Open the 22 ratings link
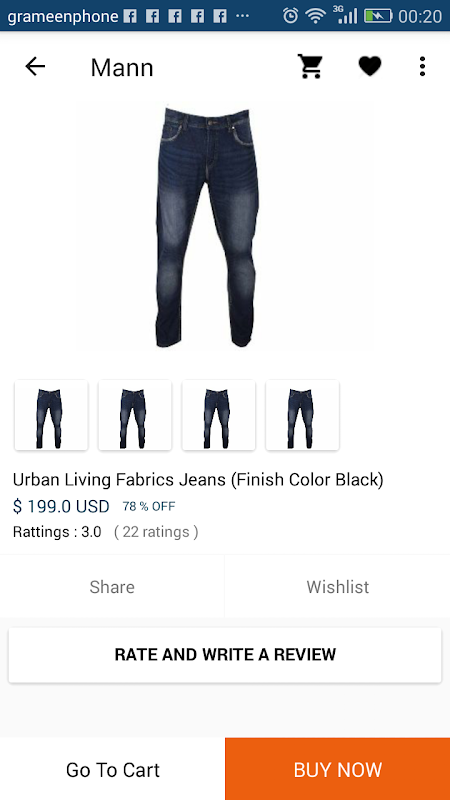The width and height of the screenshot is (450, 800). pos(156,532)
